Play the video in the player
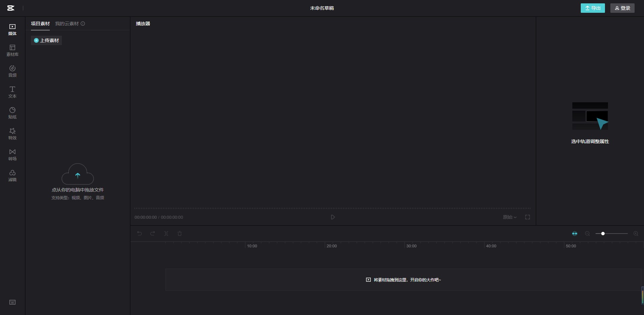Image resolution: width=644 pixels, height=315 pixels. [333, 217]
